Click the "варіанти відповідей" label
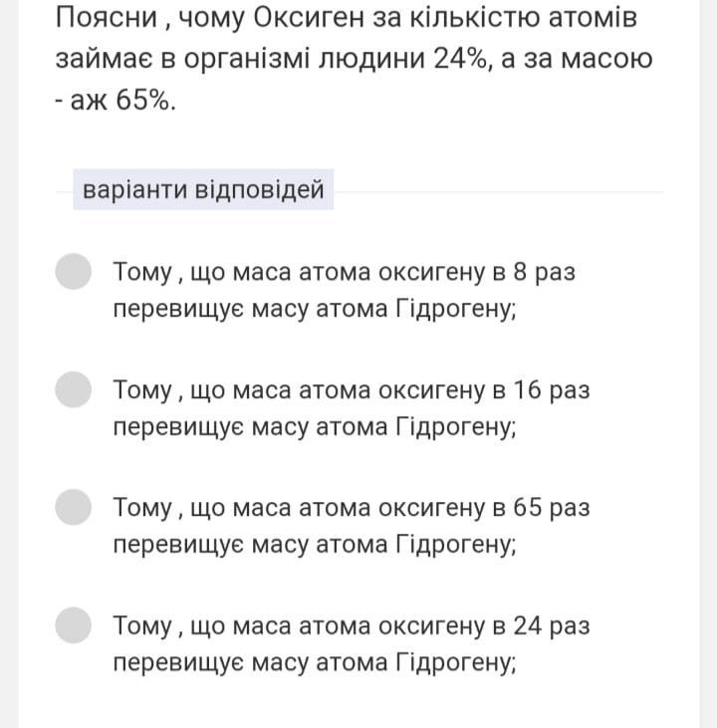The image size is (717, 728). point(203,190)
